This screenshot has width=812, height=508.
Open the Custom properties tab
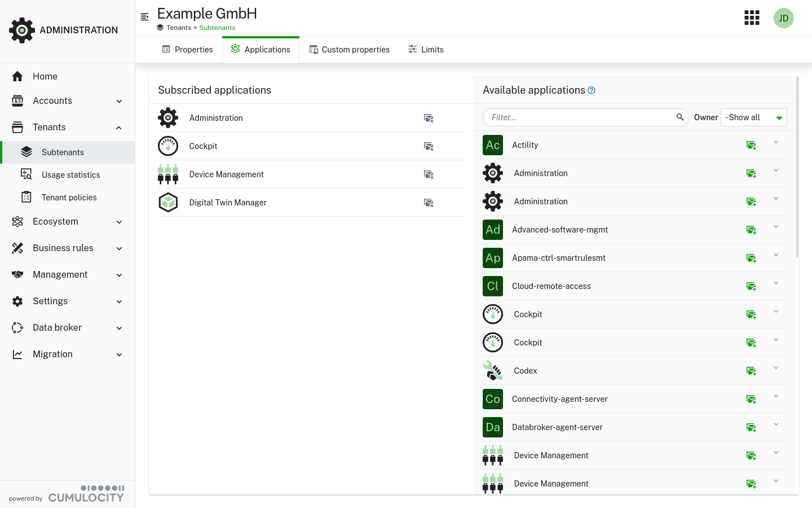[x=349, y=50]
